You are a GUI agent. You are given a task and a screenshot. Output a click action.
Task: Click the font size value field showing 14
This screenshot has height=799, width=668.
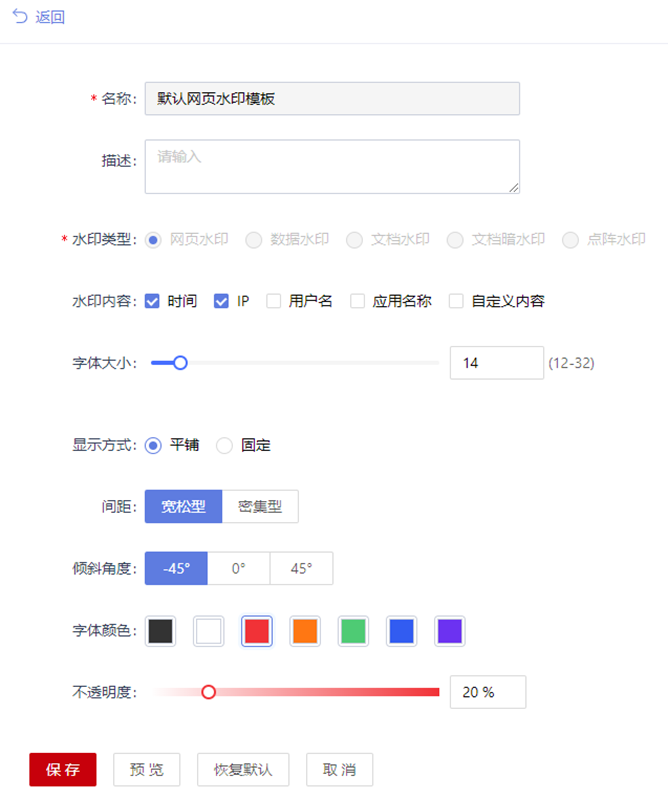497,363
